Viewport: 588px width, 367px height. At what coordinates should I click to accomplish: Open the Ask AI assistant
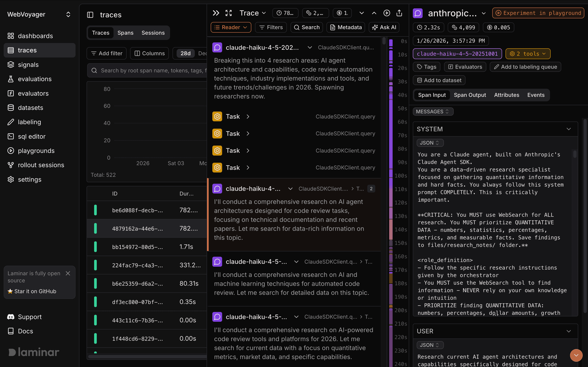click(384, 27)
